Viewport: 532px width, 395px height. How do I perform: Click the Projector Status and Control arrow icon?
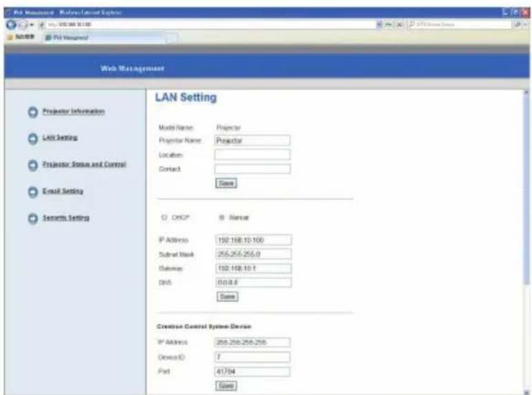click(33, 165)
